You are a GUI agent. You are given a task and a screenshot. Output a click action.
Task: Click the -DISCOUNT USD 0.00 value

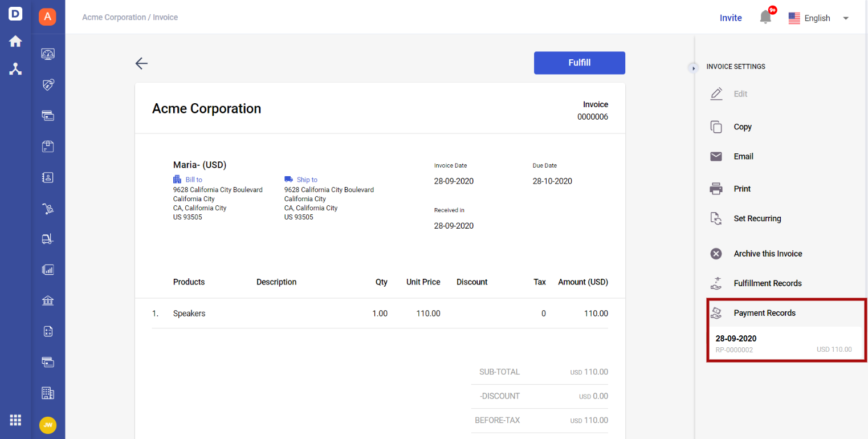(x=593, y=396)
